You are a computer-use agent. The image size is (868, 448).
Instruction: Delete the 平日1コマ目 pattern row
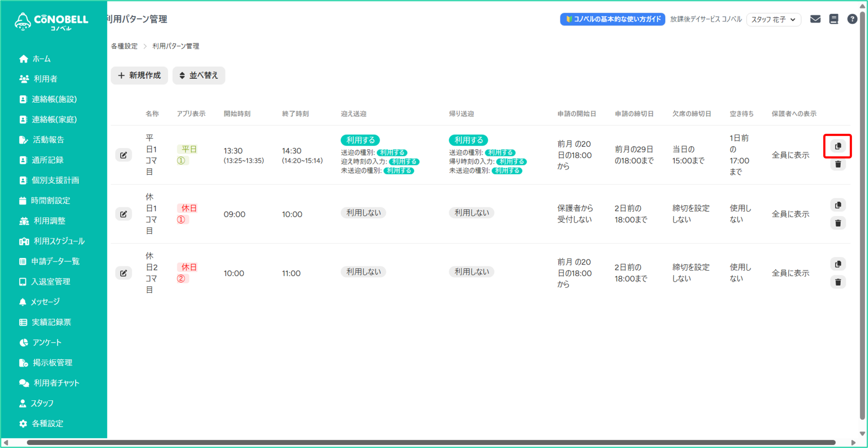(837, 164)
